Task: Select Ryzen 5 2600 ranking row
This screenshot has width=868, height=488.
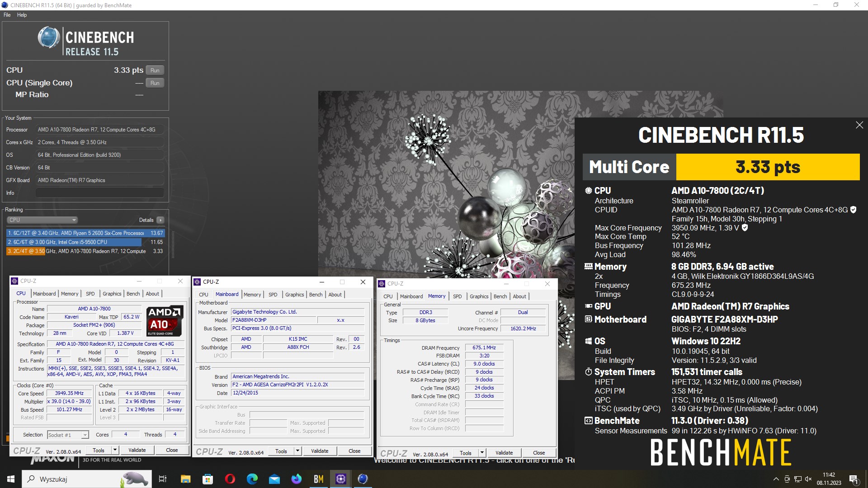Action: pos(85,233)
